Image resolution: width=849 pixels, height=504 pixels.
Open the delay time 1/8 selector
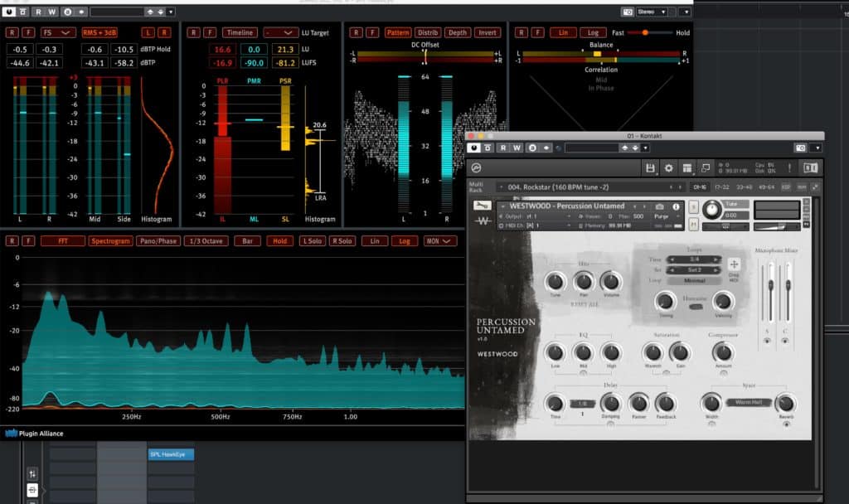tap(582, 404)
